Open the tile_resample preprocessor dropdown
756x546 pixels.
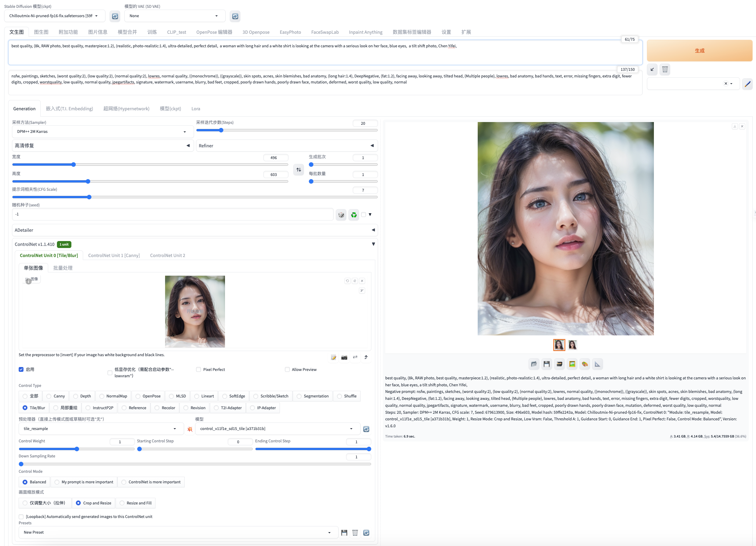(x=101, y=429)
